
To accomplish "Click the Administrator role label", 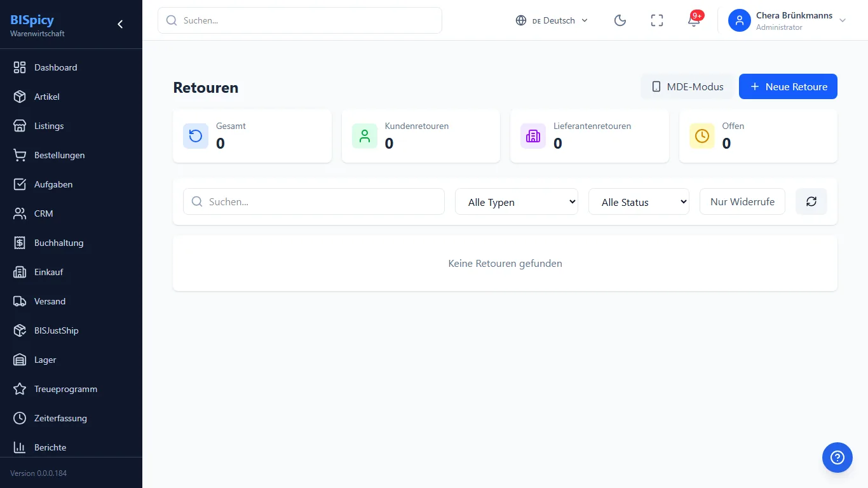I will tap(779, 27).
